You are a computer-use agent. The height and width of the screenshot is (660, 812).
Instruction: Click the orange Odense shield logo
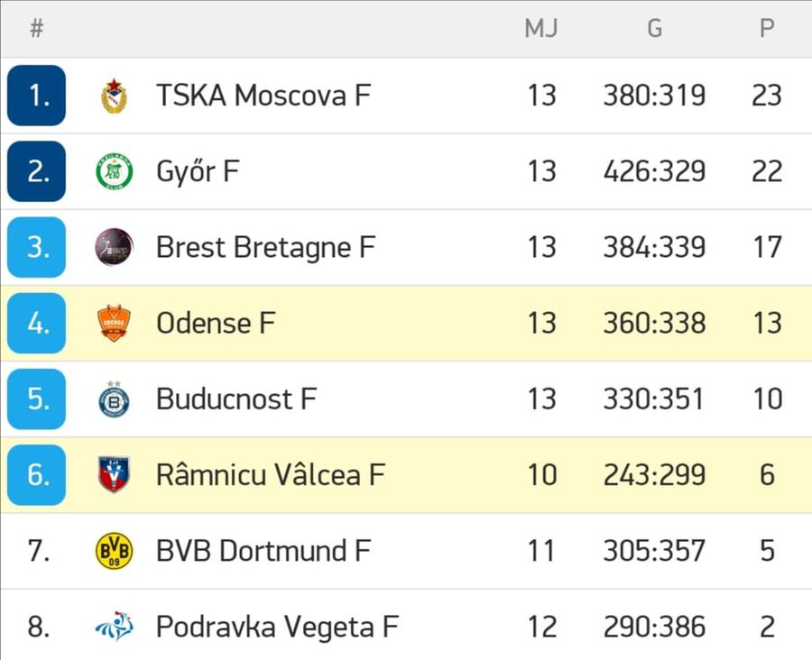pos(114,323)
